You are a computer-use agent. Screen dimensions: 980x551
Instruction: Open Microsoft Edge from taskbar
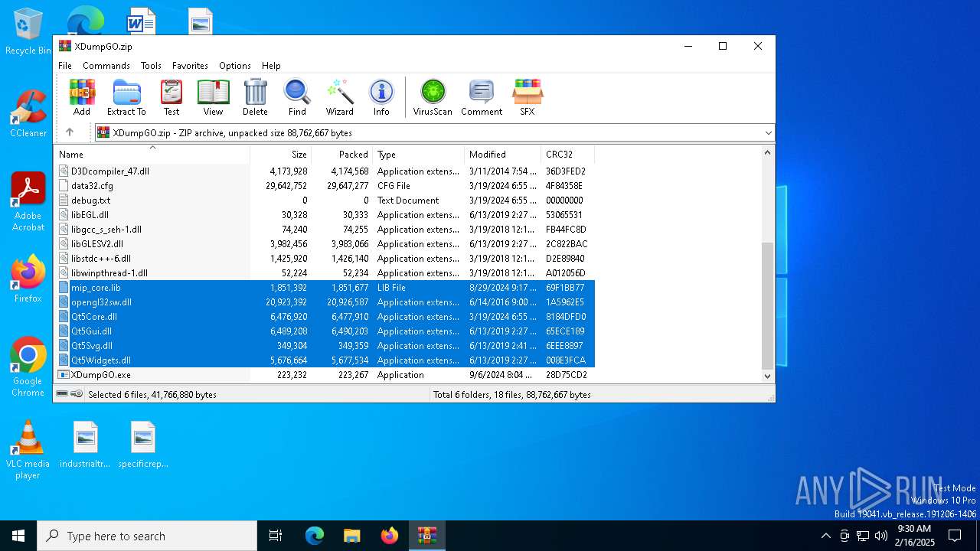click(315, 536)
